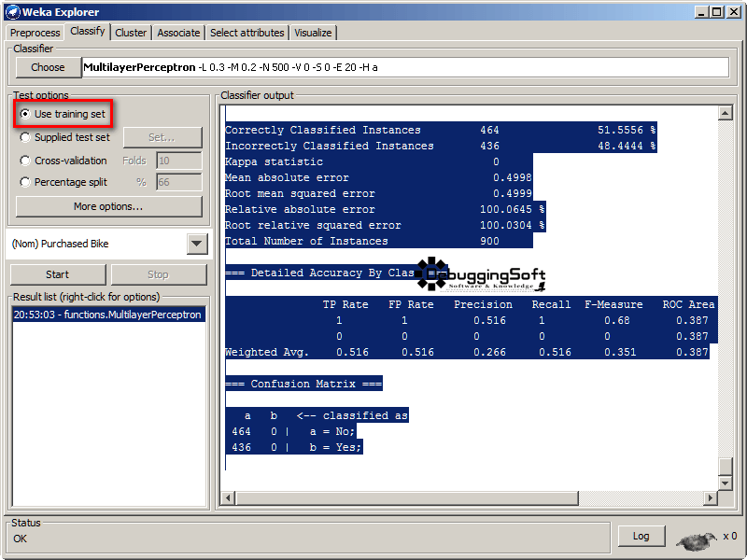Click the vertical scrollbar thumb in output
747x560 pixels.
pyautogui.click(x=725, y=467)
